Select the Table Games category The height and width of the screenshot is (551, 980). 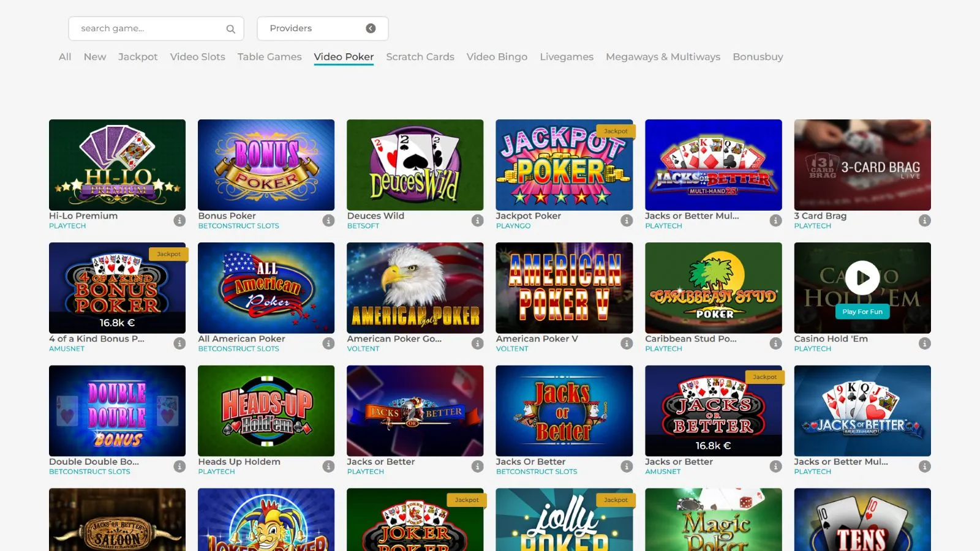point(269,57)
